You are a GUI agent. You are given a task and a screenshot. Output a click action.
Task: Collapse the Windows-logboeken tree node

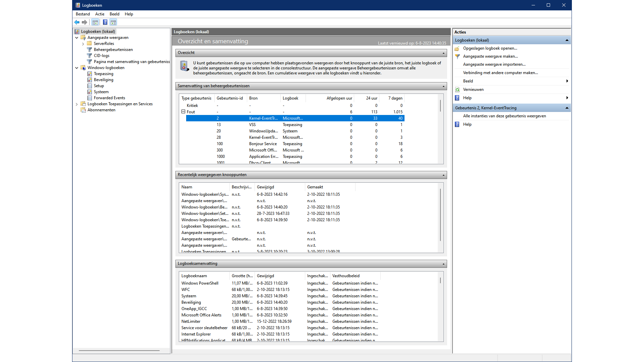77,68
